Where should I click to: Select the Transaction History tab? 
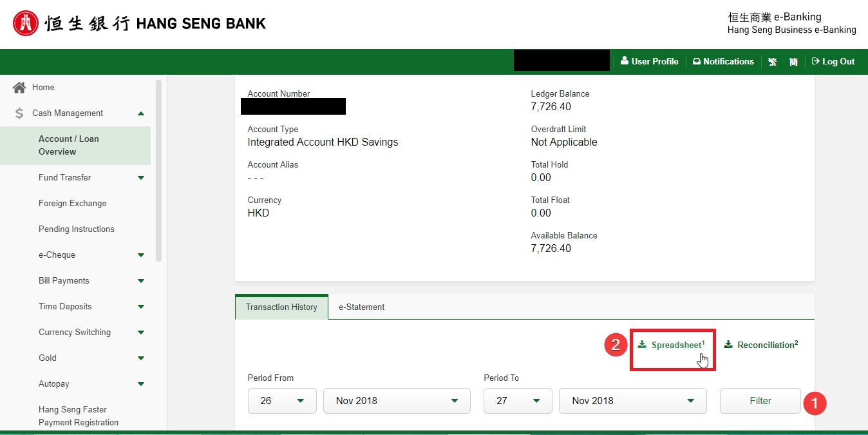[x=281, y=307]
